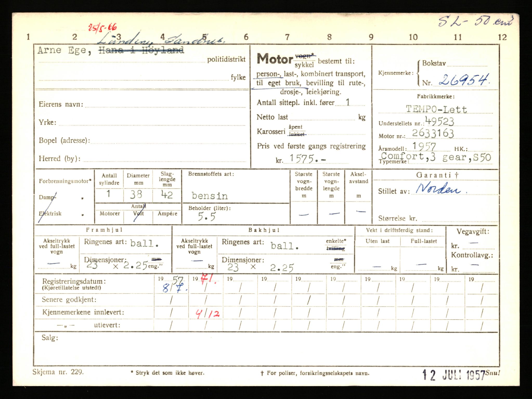Screen dimensions: 532x399
Task: Click the chassis number '49523'
Action: tap(440, 122)
